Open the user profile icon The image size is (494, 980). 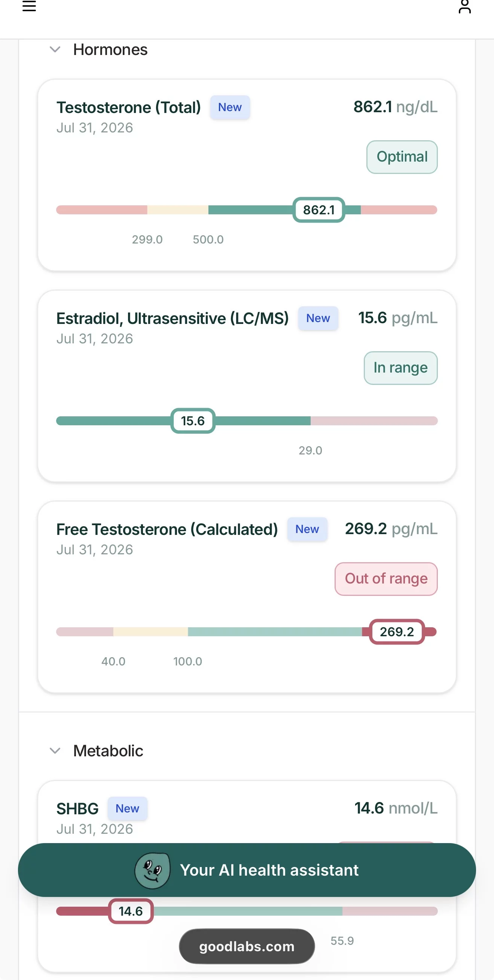pyautogui.click(x=464, y=6)
